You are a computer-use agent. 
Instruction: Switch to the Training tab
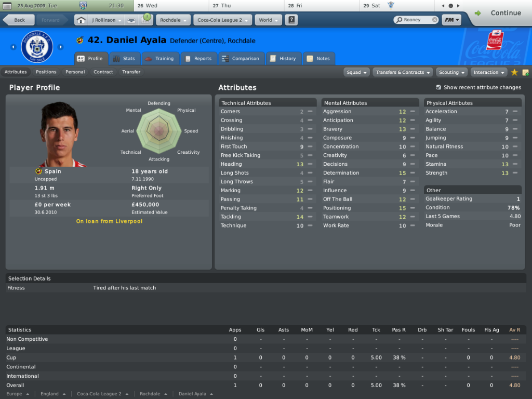click(160, 58)
